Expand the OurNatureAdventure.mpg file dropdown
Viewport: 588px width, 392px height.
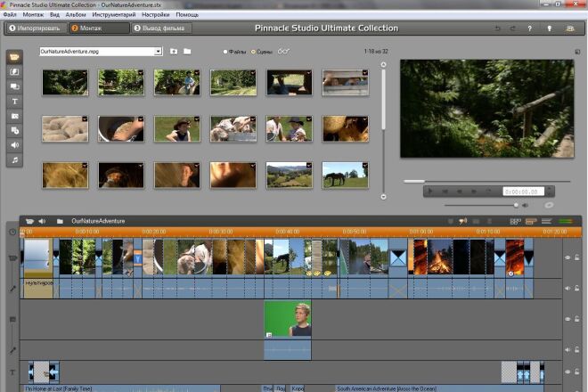point(159,52)
